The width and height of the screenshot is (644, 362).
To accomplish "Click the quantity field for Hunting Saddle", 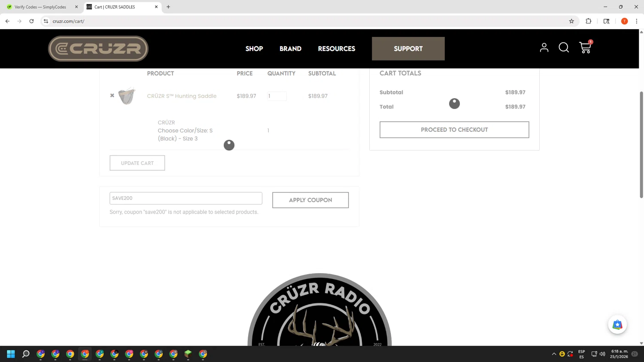I will [277, 96].
